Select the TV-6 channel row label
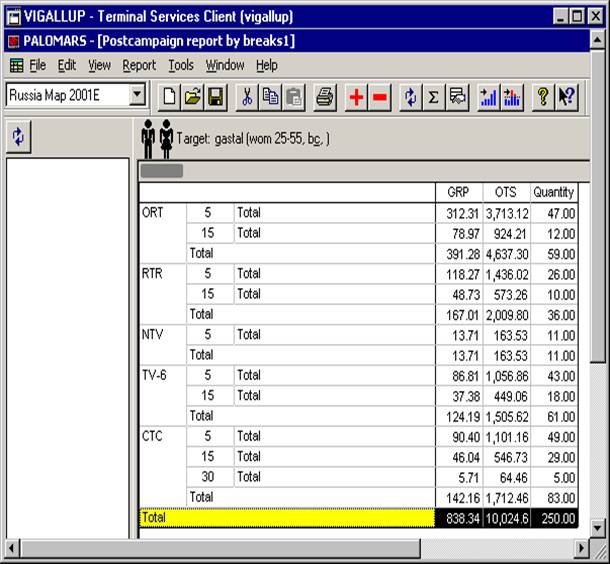610x564 pixels. [x=154, y=375]
